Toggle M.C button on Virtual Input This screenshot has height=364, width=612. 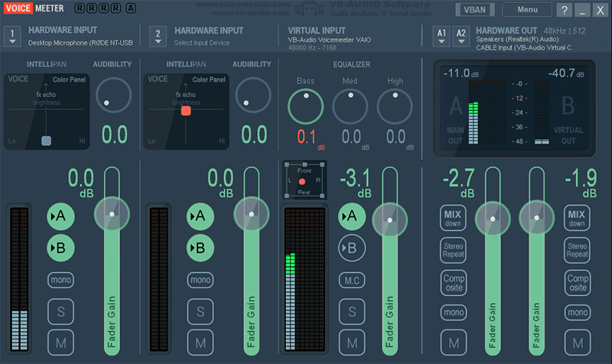click(352, 280)
